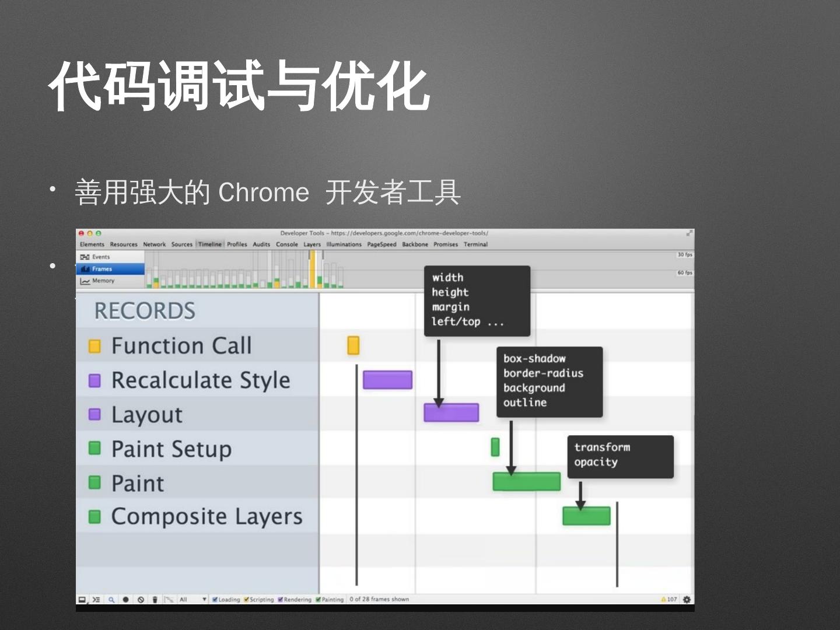Open the Profiles tab
The image size is (840, 630).
(237, 244)
